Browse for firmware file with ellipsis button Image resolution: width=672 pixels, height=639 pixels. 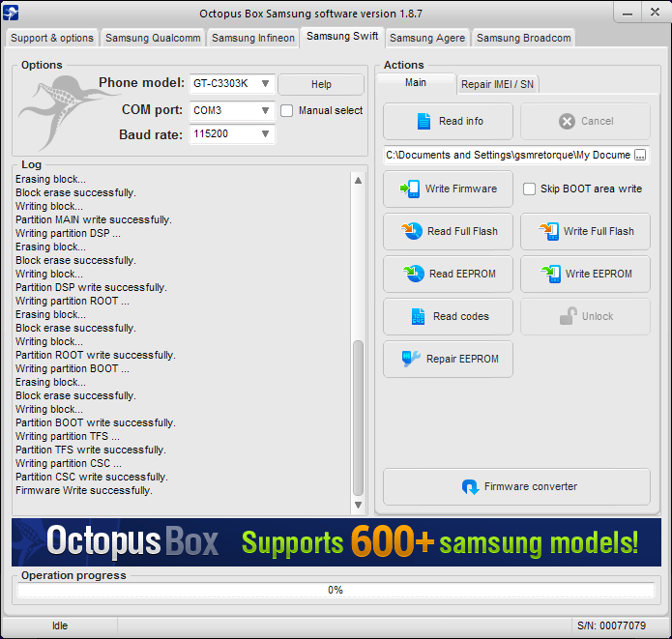tap(640, 155)
